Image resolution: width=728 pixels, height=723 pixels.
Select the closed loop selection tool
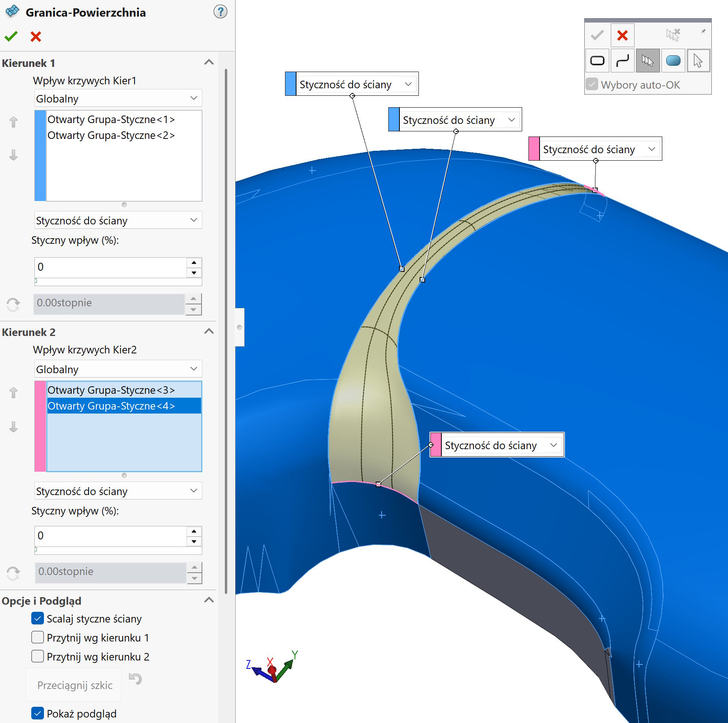597,61
